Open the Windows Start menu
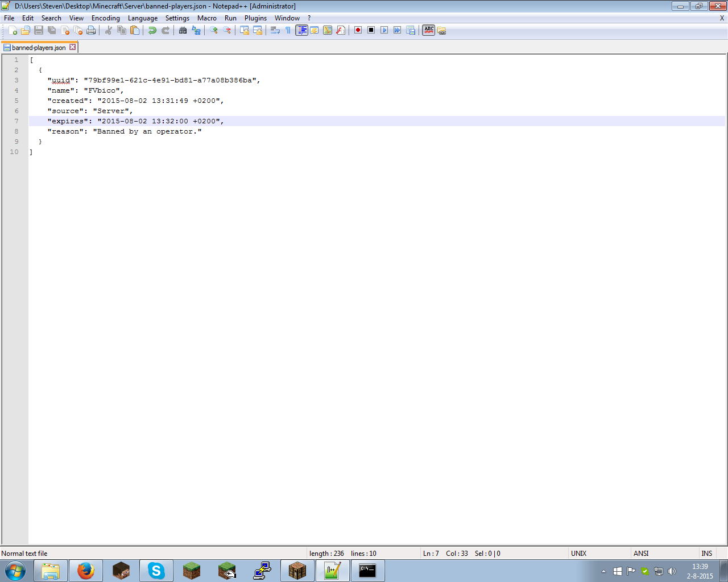This screenshot has height=582, width=728. pos(15,571)
